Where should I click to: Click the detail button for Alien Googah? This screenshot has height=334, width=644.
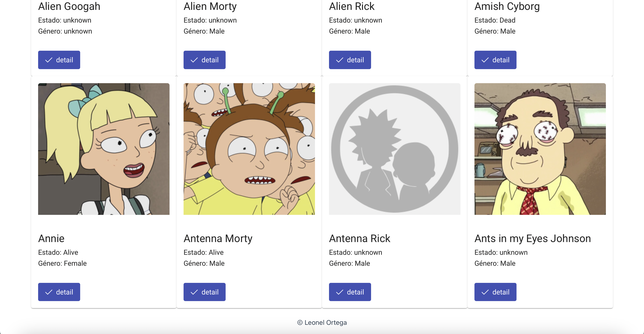[x=59, y=60]
